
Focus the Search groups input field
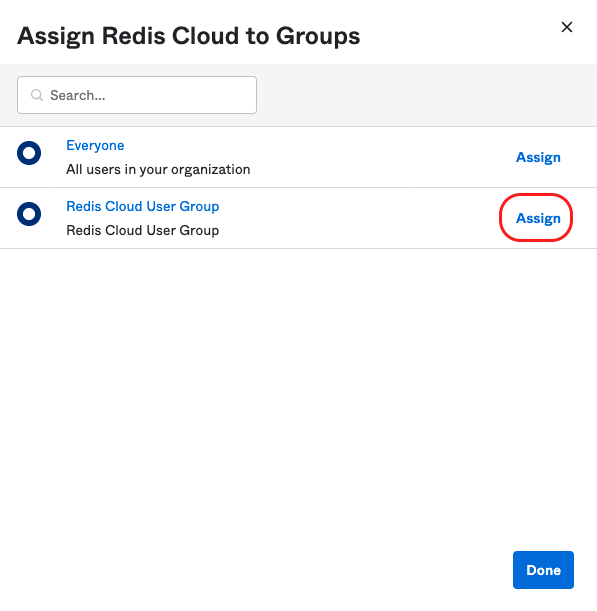[137, 95]
